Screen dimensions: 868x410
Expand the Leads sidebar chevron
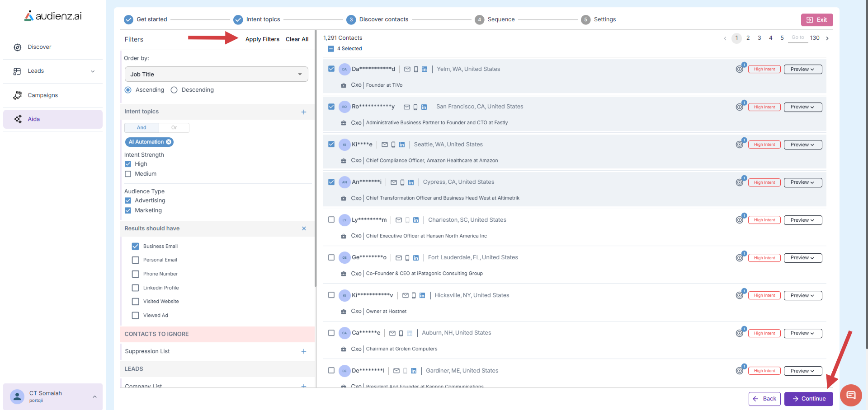coord(93,71)
